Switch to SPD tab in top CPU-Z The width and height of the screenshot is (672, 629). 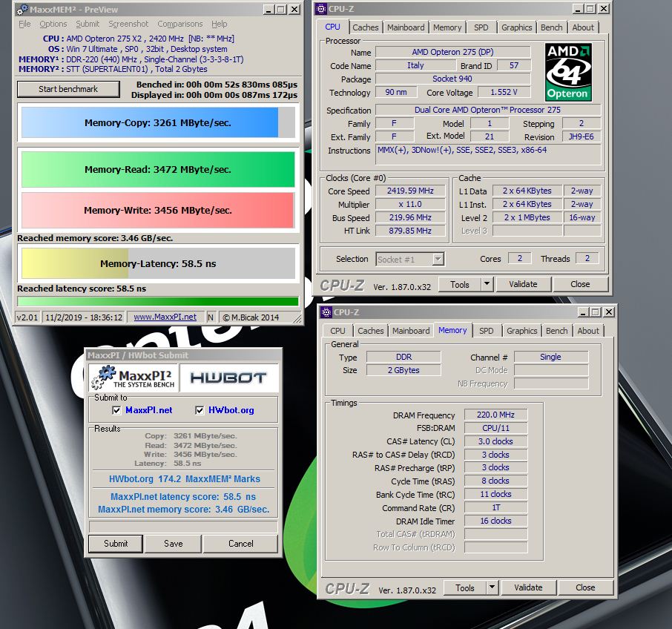pyautogui.click(x=481, y=27)
